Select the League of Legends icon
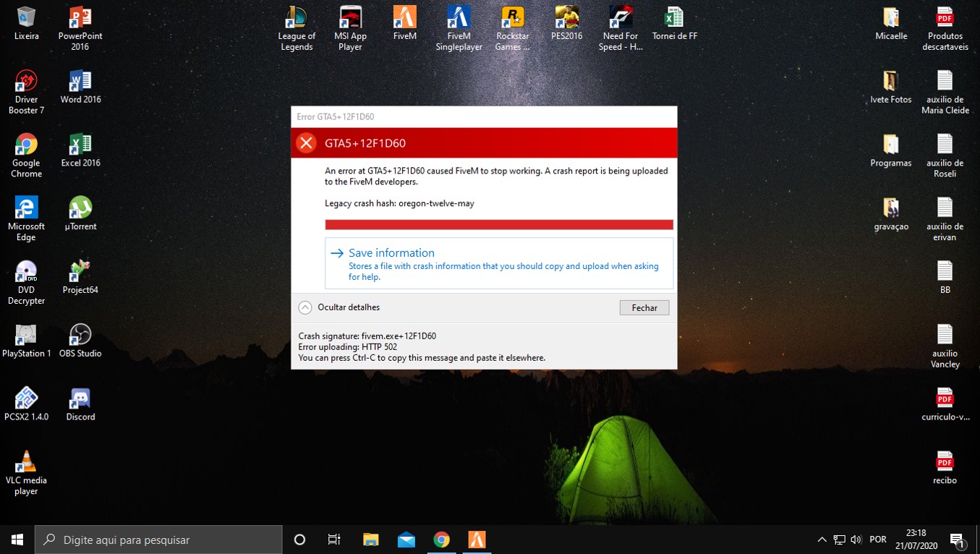 click(297, 28)
